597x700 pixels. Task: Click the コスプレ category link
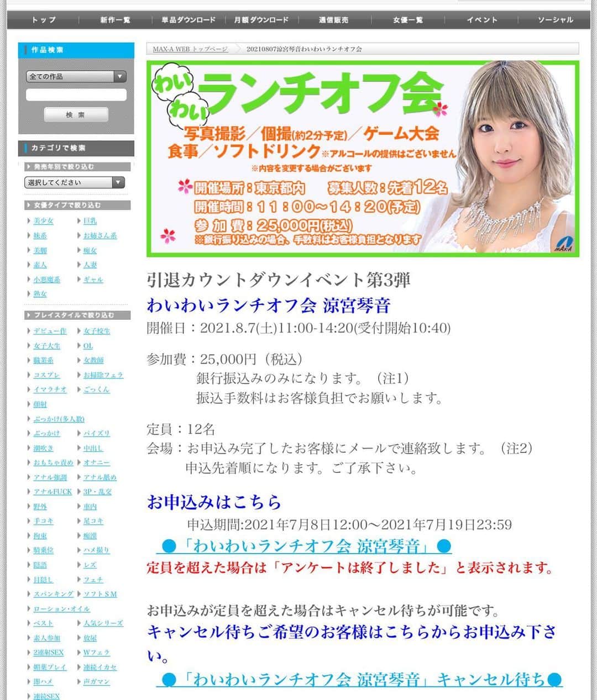pyautogui.click(x=46, y=375)
